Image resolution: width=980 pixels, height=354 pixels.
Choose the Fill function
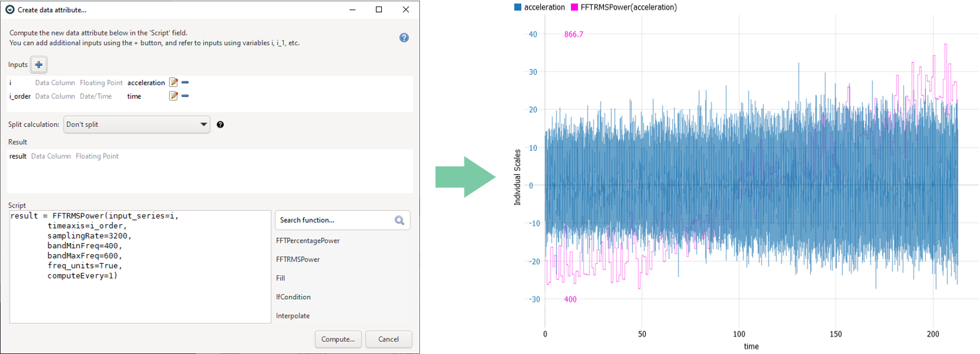pyautogui.click(x=281, y=278)
